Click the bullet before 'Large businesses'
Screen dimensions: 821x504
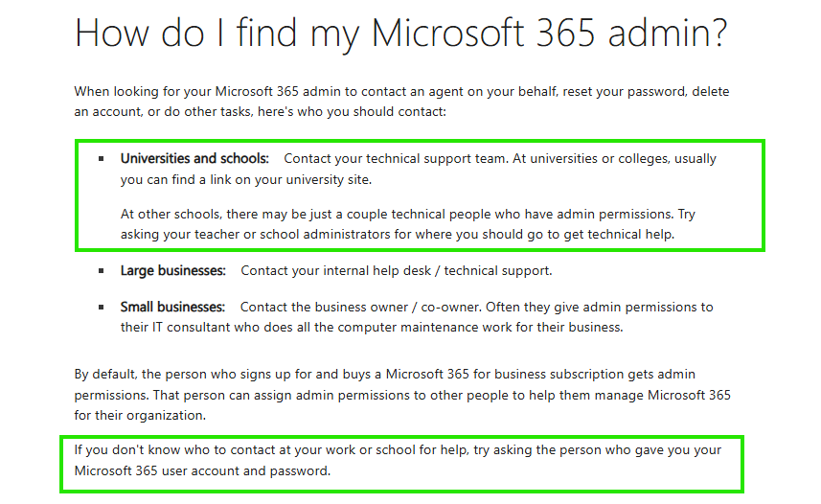click(101, 271)
